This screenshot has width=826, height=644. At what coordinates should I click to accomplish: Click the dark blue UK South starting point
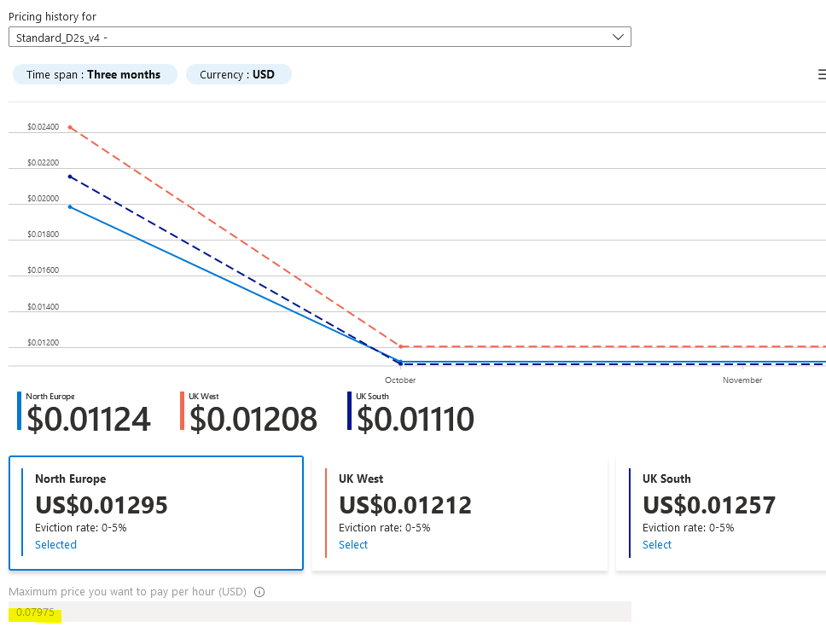(x=70, y=177)
